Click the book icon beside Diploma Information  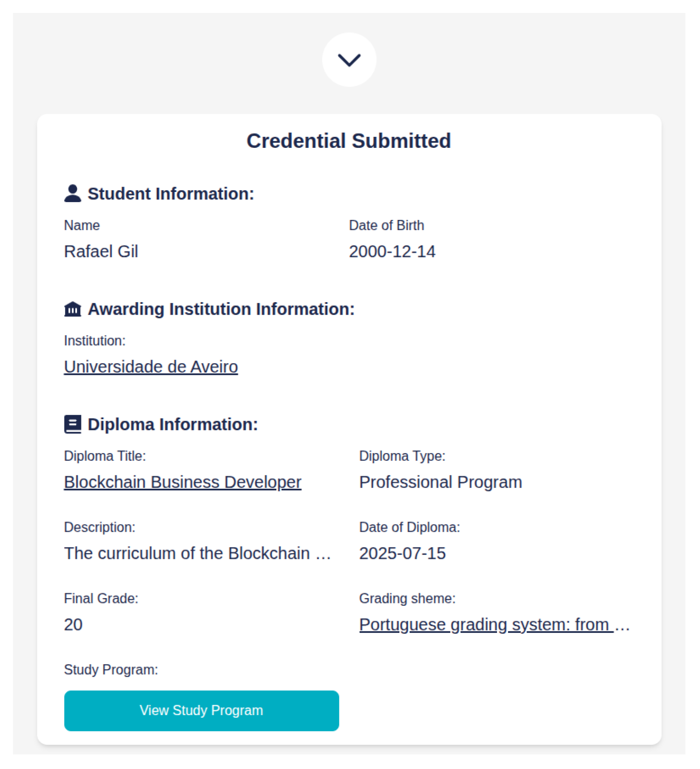click(73, 424)
